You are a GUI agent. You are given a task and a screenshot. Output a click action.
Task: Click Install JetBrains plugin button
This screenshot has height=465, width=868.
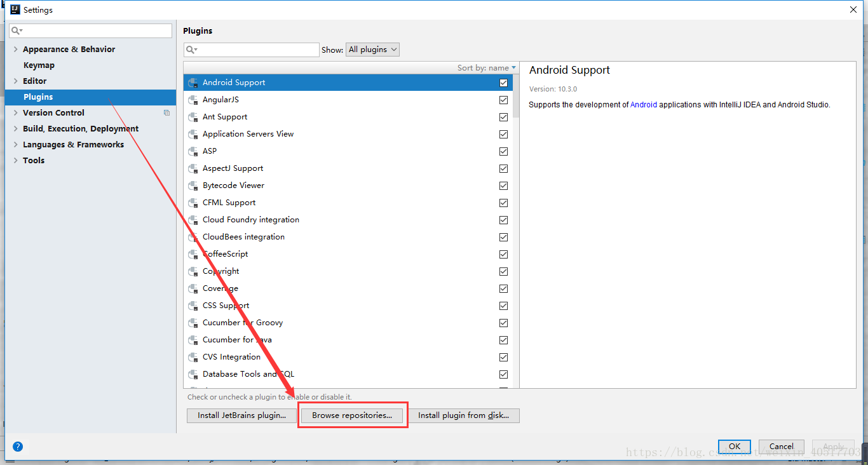(x=241, y=415)
